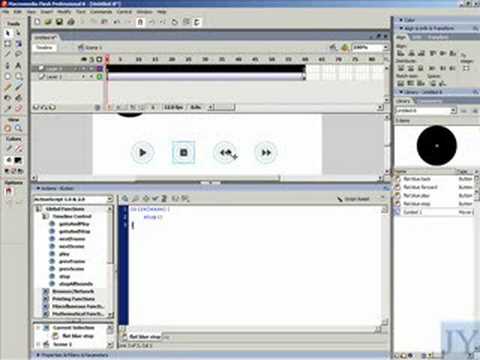Click the Edit Symbols icon near zoom box
Viewport: 480px width, 360px height.
click(x=345, y=48)
